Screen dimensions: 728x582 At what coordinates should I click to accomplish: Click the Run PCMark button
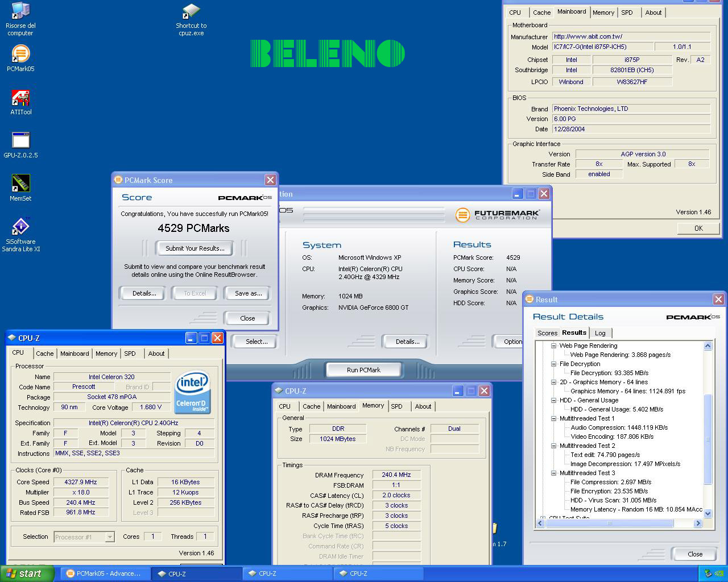point(363,370)
